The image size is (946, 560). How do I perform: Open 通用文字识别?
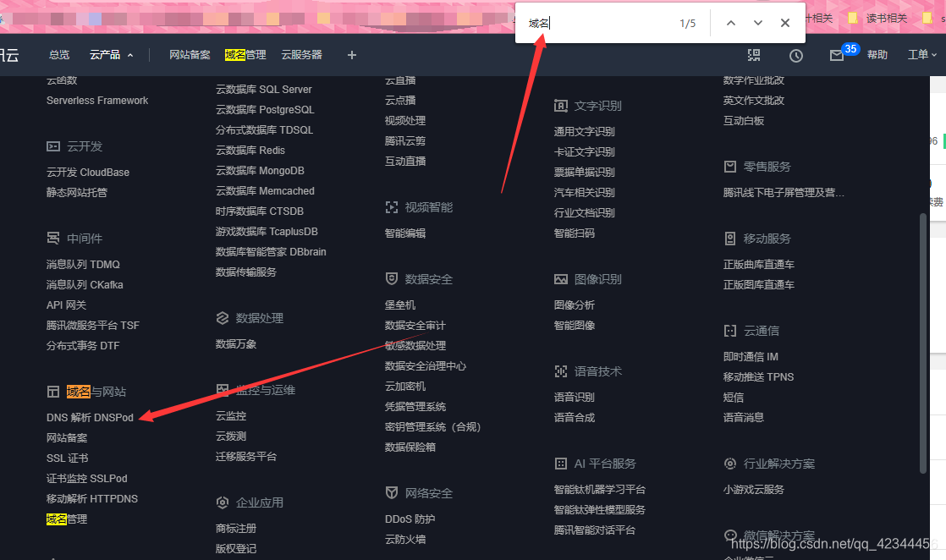tap(584, 132)
